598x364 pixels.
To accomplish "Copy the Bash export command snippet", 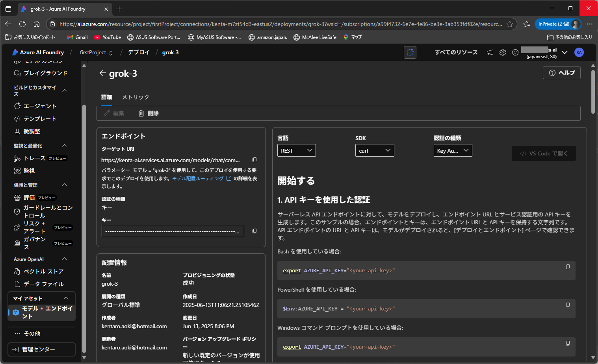I will pyautogui.click(x=568, y=267).
